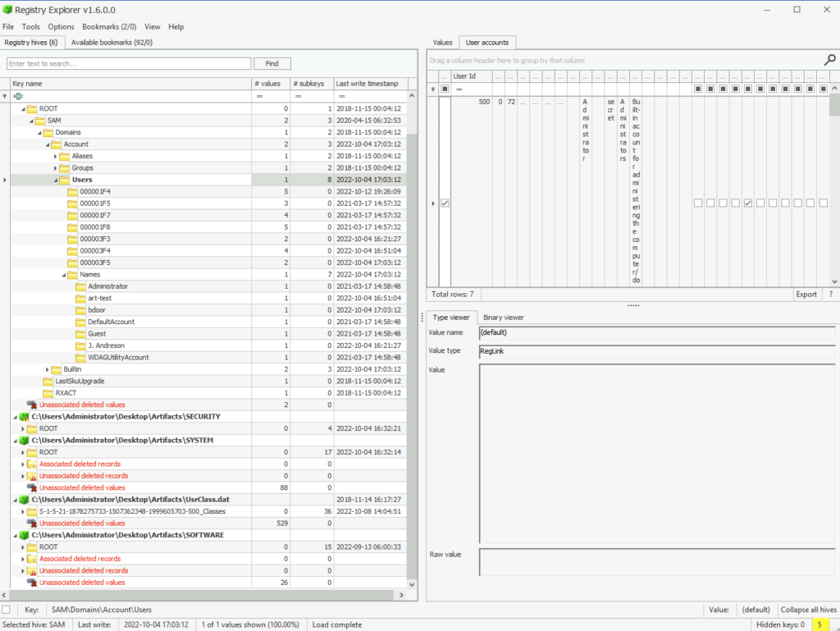The height and width of the screenshot is (631, 840).
Task: Click the folder icon beside 000001F4 key
Action: 72,192
